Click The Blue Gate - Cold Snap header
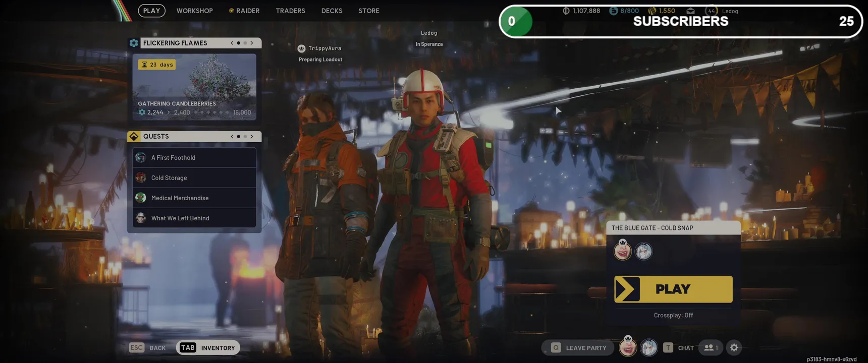Viewport: 868px width, 363px height. point(673,228)
